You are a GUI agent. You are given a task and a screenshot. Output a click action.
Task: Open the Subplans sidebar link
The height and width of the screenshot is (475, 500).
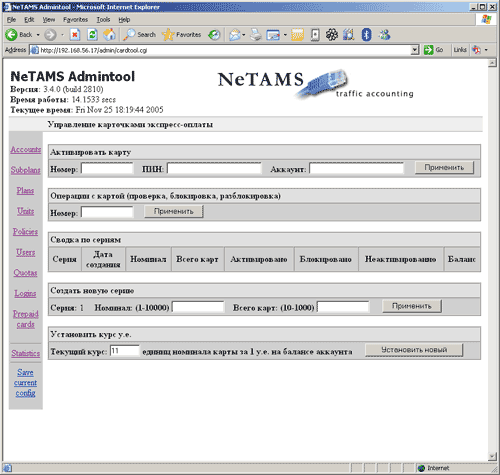pos(26,170)
